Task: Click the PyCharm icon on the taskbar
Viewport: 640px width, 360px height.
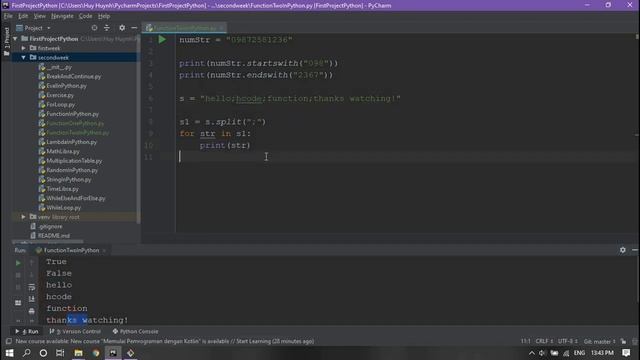Action: (x=113, y=353)
